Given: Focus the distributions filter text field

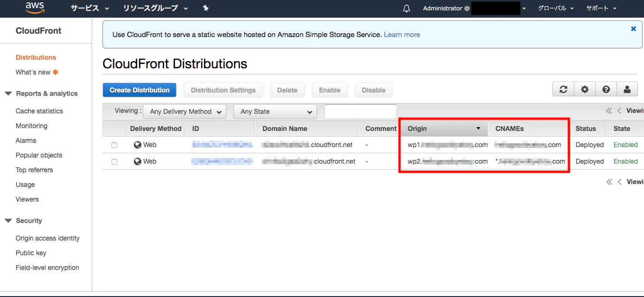Looking at the screenshot, I should pyautogui.click(x=361, y=111).
